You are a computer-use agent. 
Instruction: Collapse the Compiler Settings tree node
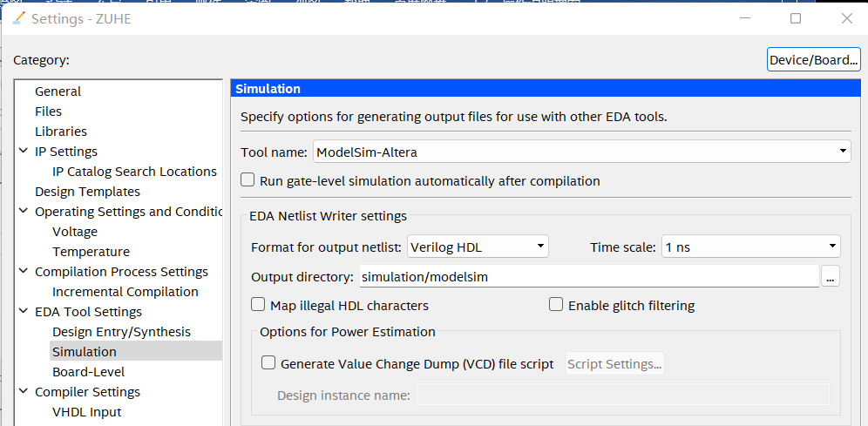[24, 392]
